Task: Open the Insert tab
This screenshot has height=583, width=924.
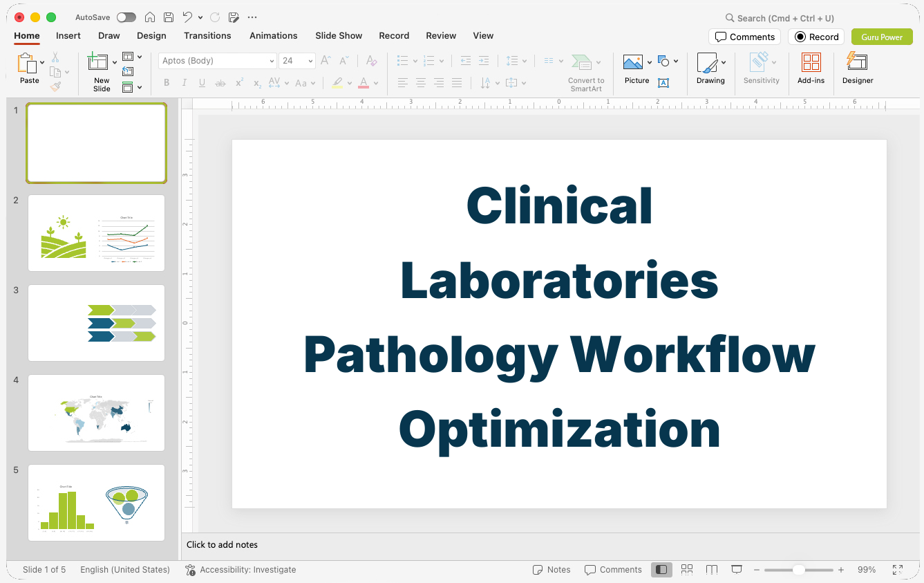Action: 68,35
